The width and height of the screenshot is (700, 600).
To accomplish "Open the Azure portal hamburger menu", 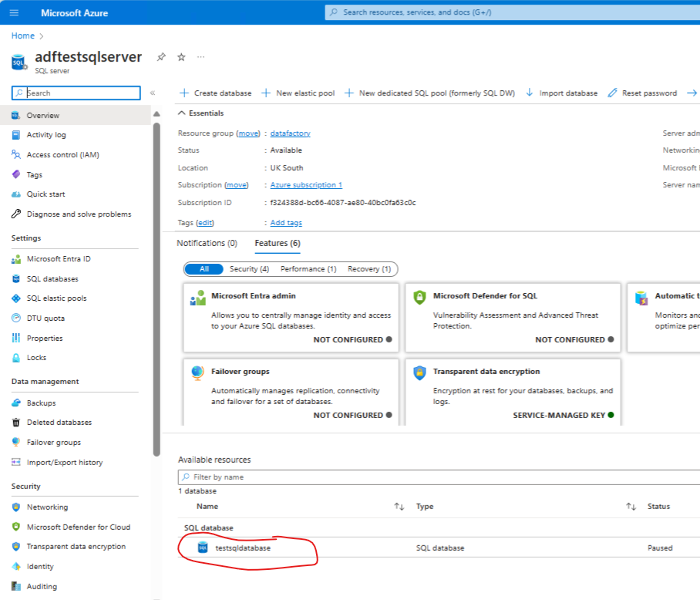I will (15, 13).
